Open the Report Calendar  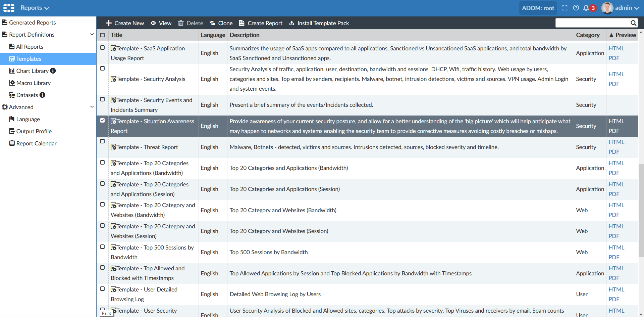point(36,143)
